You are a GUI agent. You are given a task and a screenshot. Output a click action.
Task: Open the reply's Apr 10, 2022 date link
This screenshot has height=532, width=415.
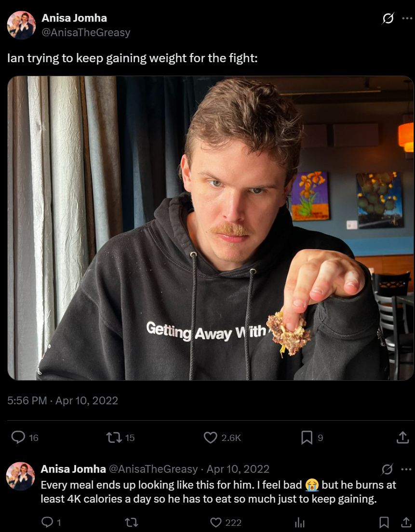[x=238, y=469]
